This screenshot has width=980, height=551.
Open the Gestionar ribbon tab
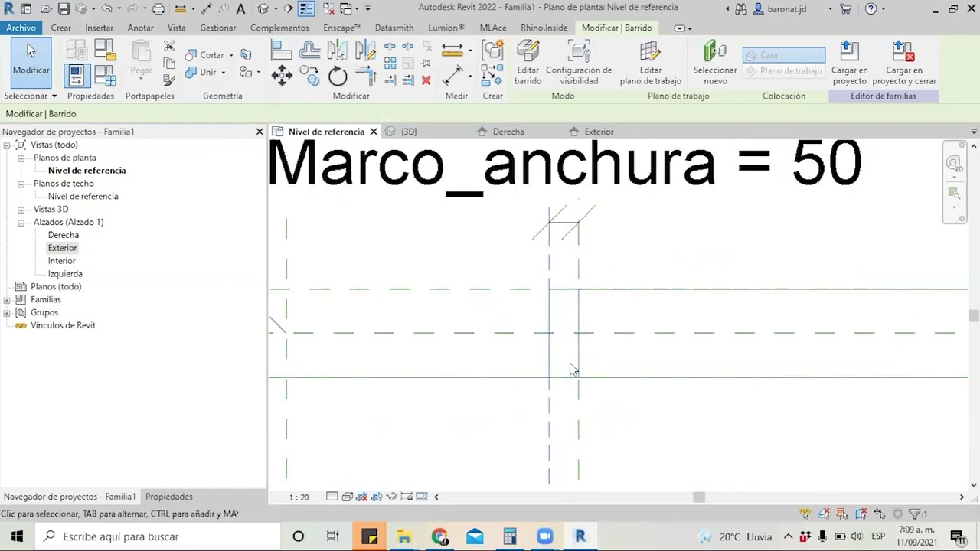(218, 28)
